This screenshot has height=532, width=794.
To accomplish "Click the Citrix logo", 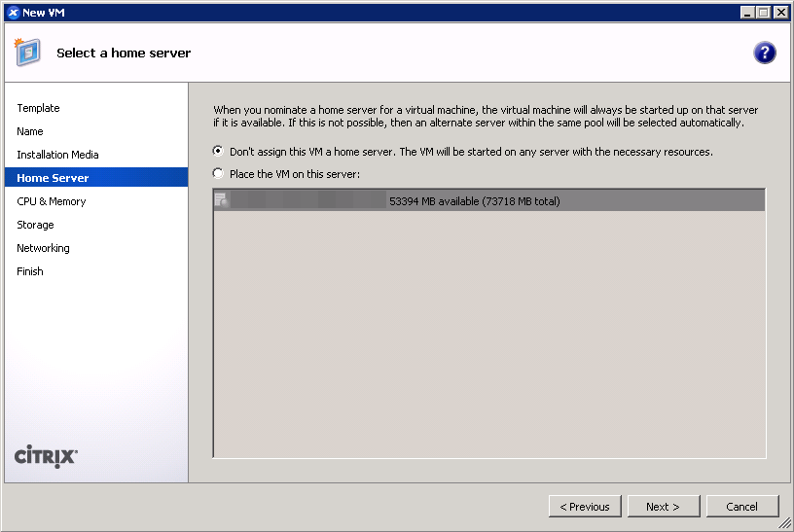I will pos(46,457).
